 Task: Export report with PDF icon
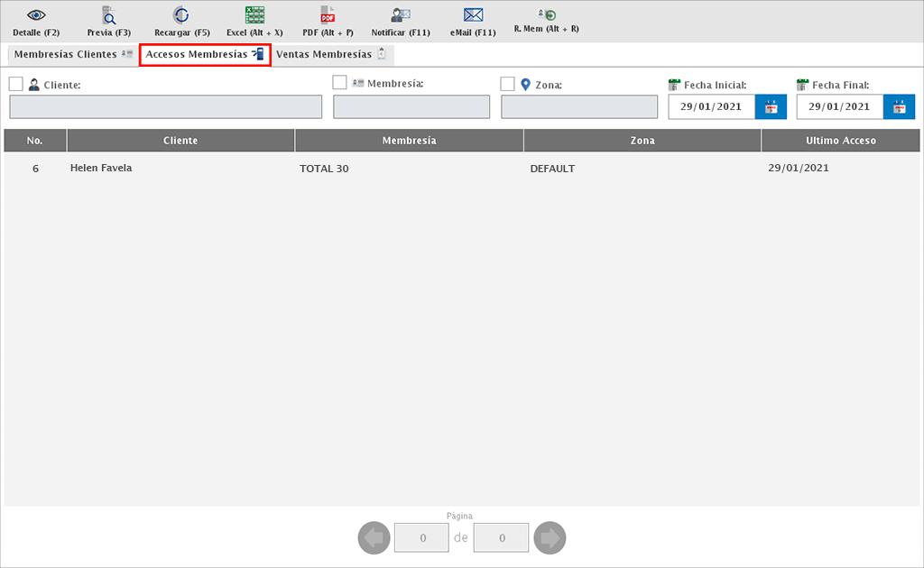click(x=328, y=16)
